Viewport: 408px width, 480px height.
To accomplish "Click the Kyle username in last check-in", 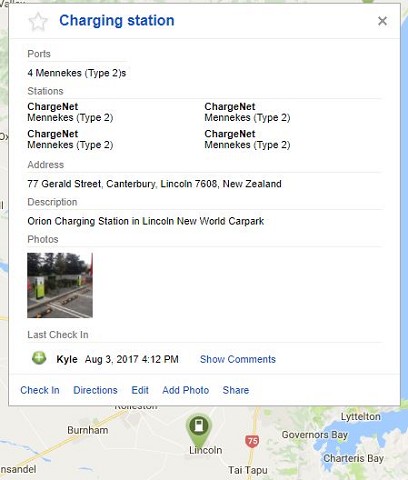I will coord(67,359).
